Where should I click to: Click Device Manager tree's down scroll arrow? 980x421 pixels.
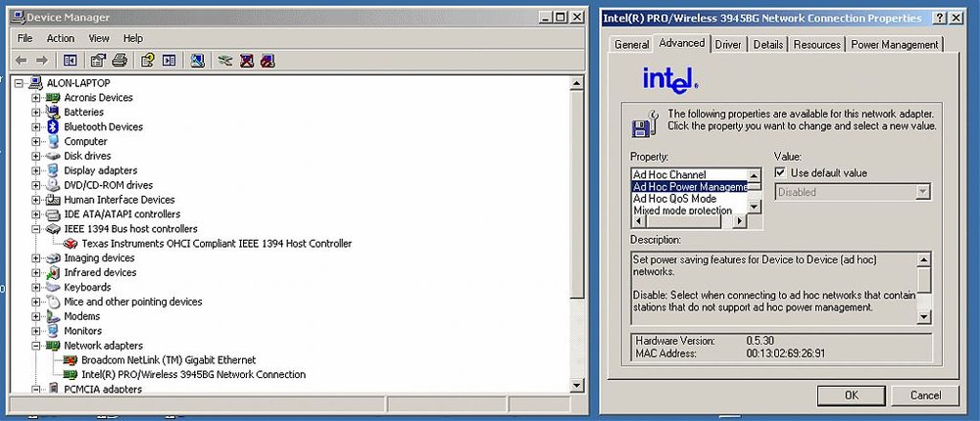(577, 385)
